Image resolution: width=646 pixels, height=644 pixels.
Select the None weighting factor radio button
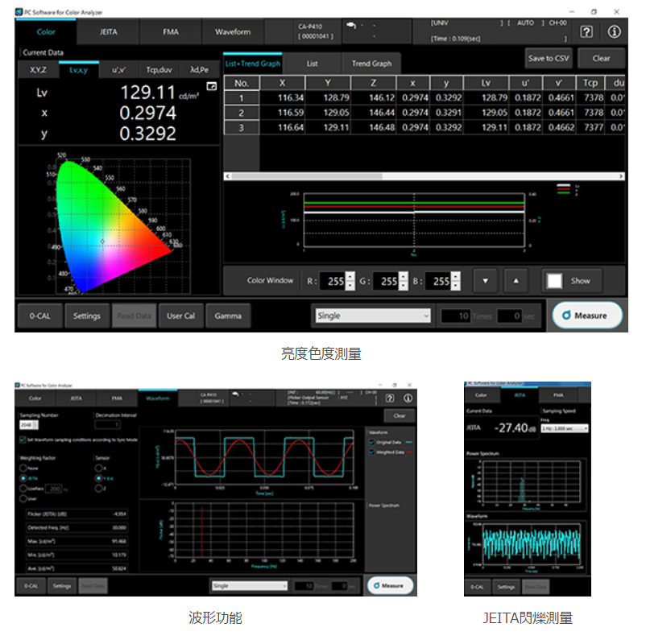[x=23, y=468]
